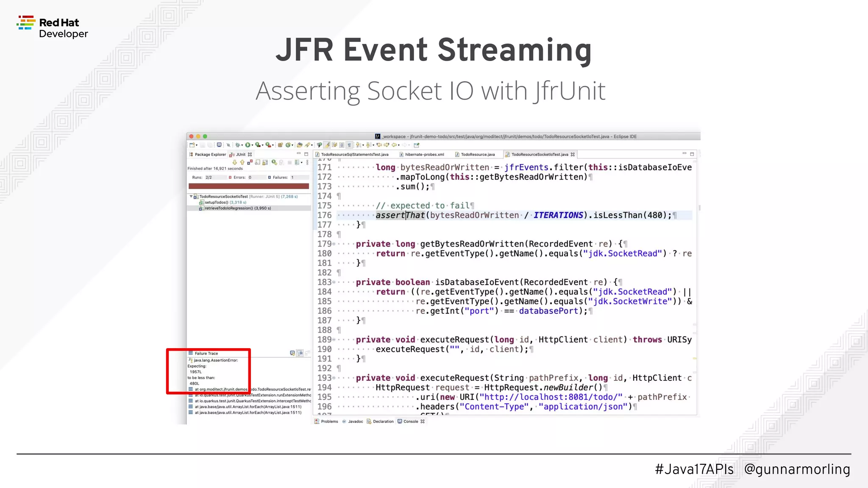Toggle the Pin Editor button
The height and width of the screenshot is (488, 868).
tap(417, 145)
